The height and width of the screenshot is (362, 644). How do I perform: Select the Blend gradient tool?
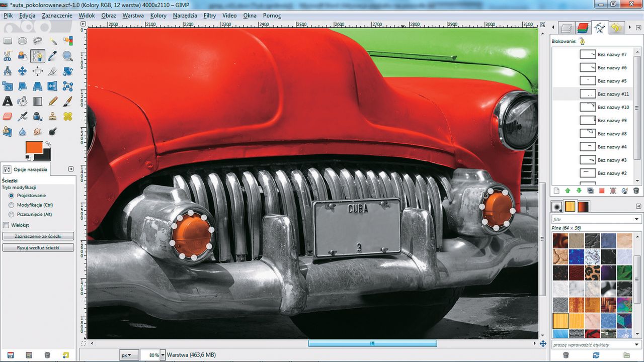[38, 102]
